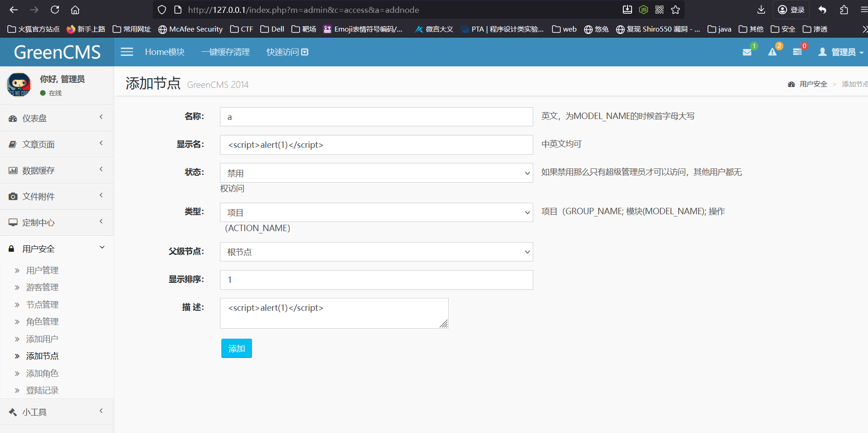
Task: Click into the 显示排序 input field
Action: tap(376, 280)
